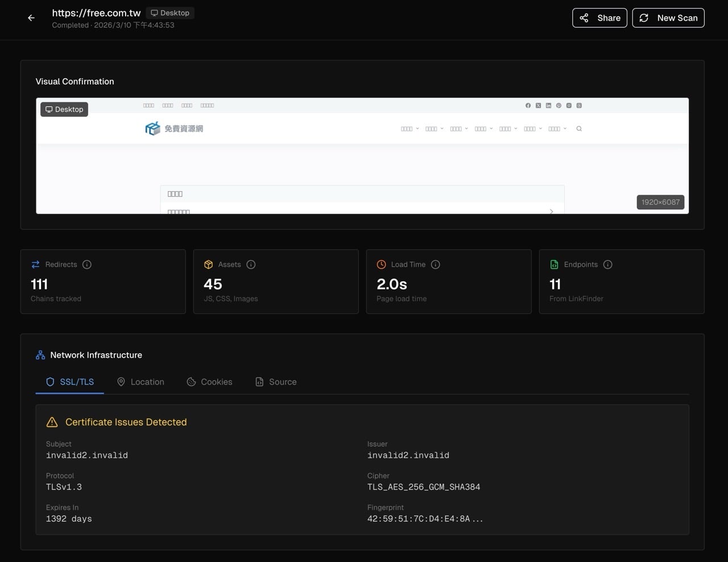
Task: Start a New Scan
Action: [668, 18]
